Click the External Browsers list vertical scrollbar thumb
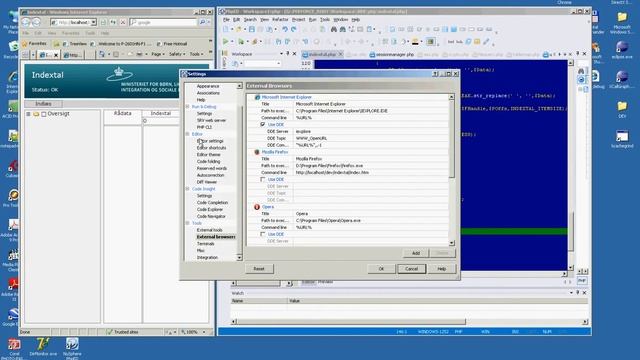Screen dimensions: 640x360 pos(451,139)
